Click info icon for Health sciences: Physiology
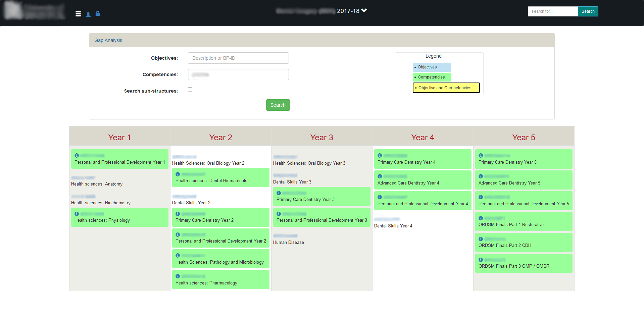644x317 pixels. point(77,214)
